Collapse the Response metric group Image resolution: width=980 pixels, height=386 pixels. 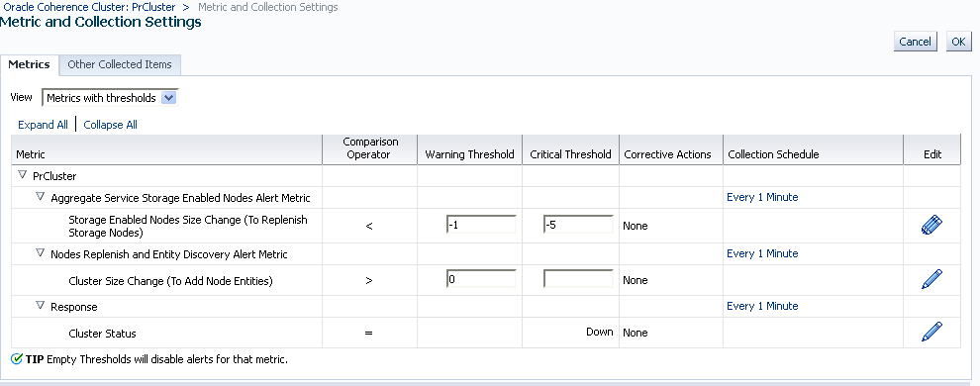coord(40,306)
